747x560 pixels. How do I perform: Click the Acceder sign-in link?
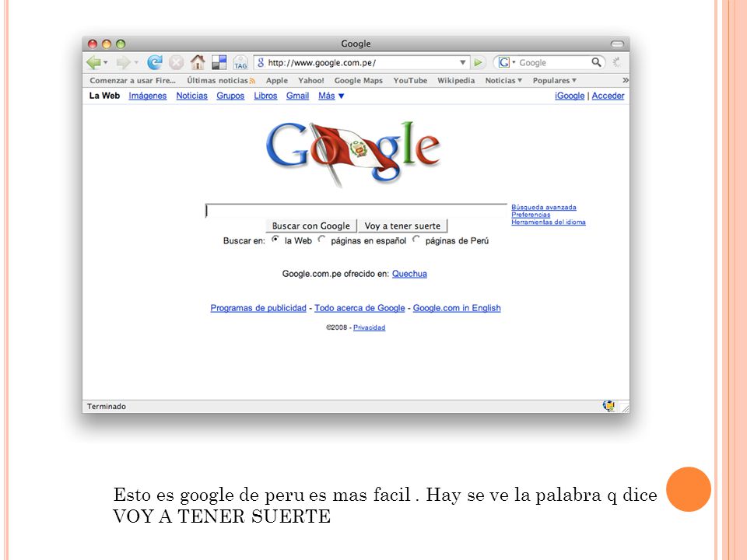(608, 96)
